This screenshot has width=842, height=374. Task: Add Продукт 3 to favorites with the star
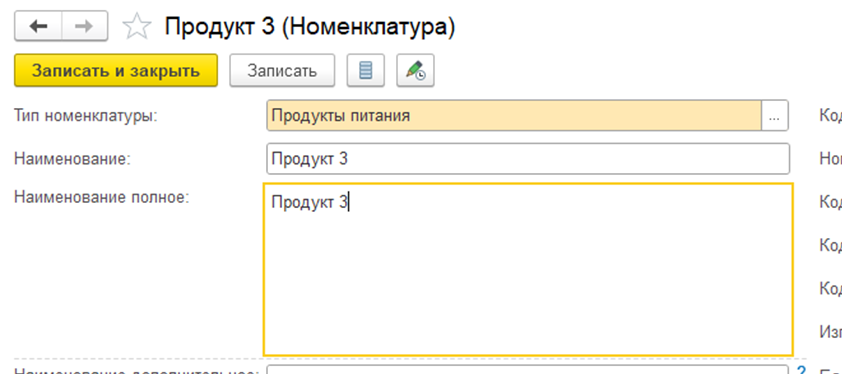click(136, 27)
